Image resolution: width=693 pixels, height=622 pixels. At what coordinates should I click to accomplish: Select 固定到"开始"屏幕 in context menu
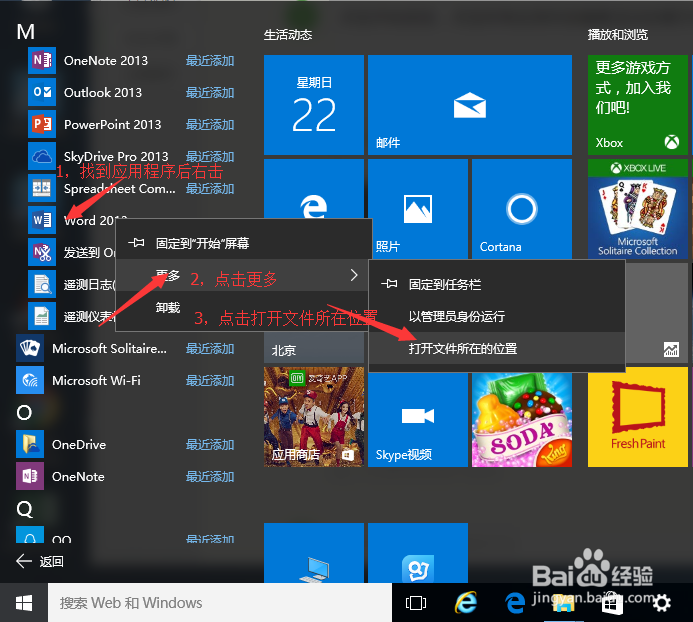tap(244, 243)
